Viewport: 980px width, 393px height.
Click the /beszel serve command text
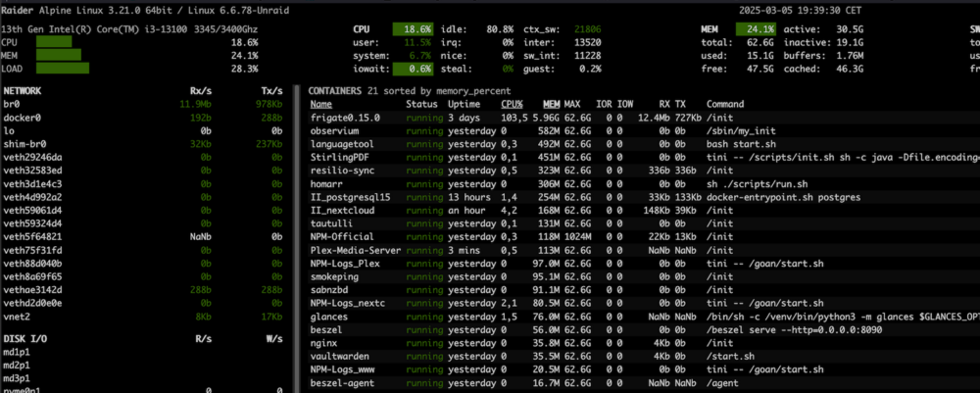[794, 330]
